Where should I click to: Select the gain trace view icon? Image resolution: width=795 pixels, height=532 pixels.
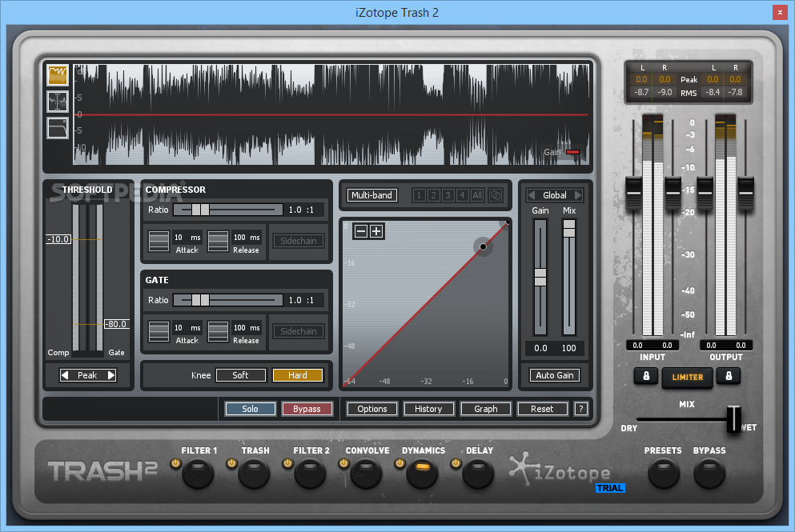[58, 102]
